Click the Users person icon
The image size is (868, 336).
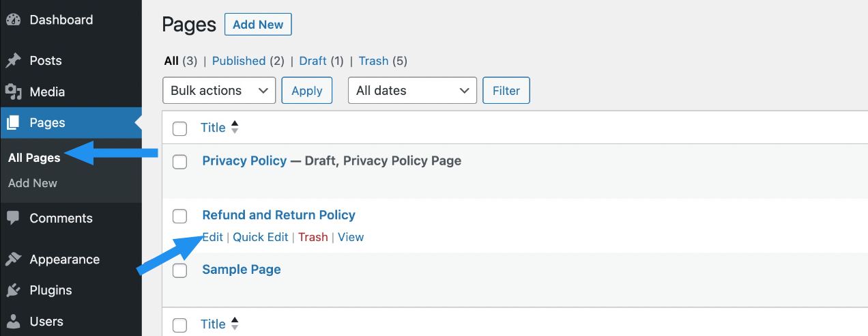13,322
